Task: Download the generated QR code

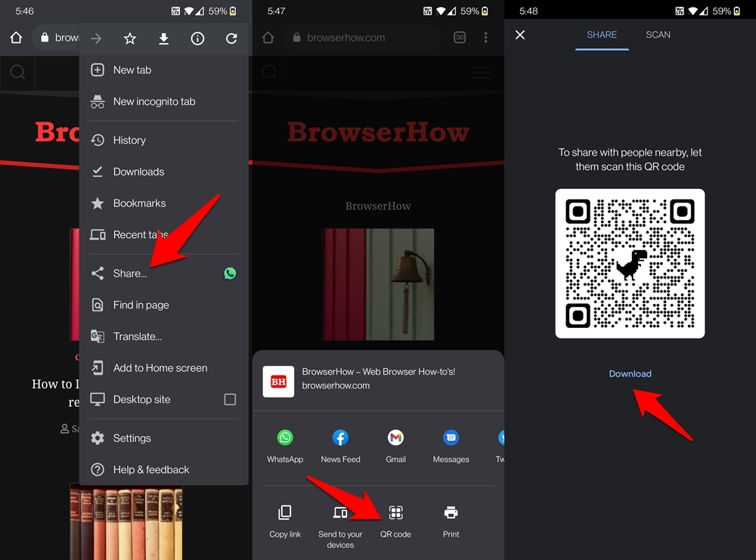Action: [630, 373]
